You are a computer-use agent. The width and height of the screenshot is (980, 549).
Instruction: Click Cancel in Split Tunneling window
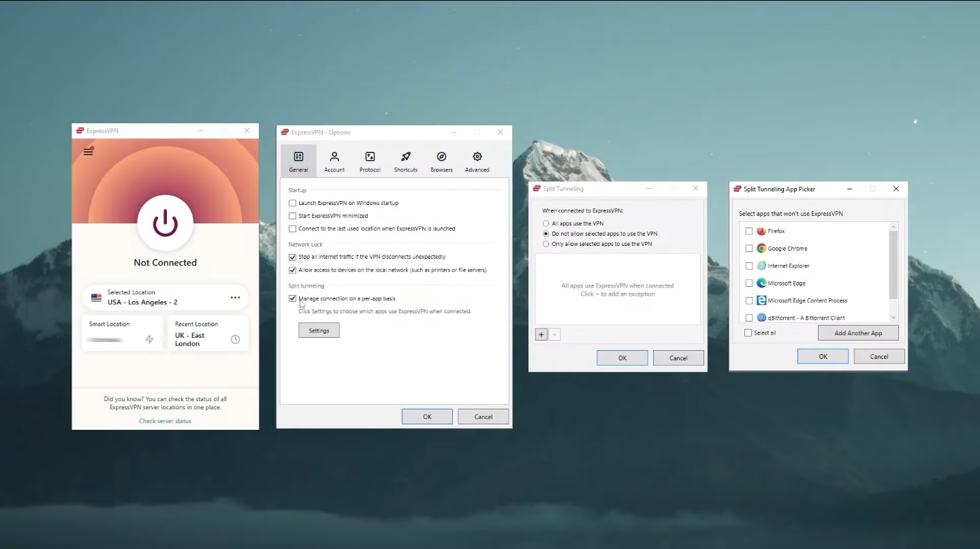click(x=678, y=358)
